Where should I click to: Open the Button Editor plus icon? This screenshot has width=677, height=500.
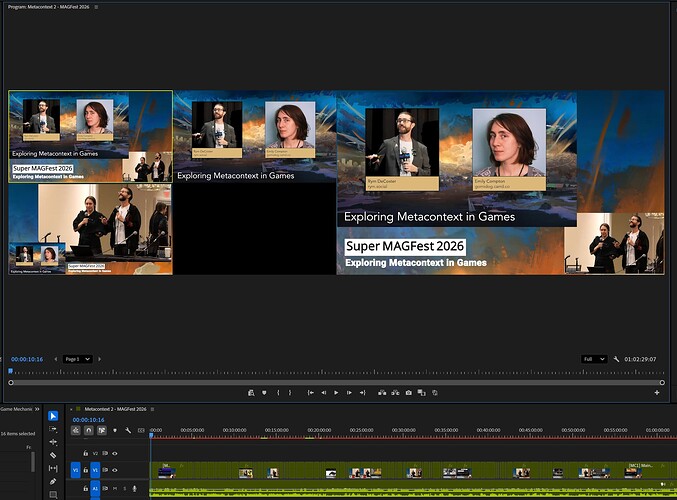[x=657, y=393]
